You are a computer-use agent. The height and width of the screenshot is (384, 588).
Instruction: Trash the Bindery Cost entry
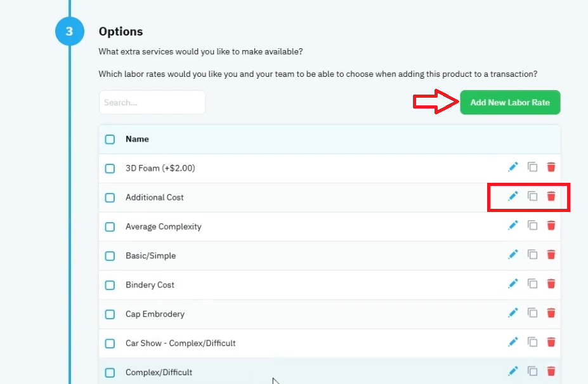[551, 284]
